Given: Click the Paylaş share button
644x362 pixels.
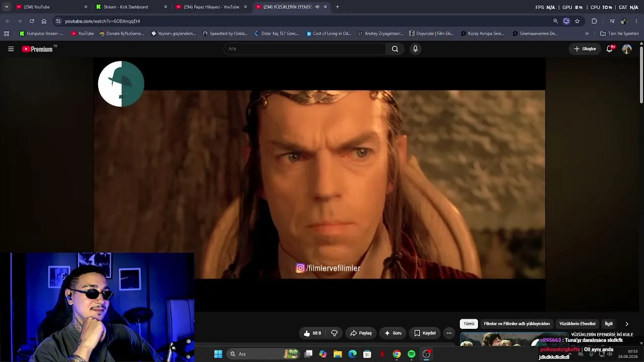Looking at the screenshot, I should click(361, 333).
